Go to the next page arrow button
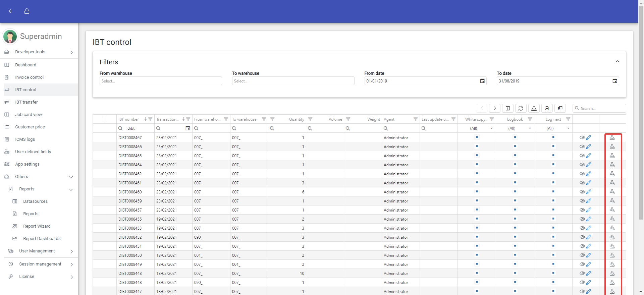The height and width of the screenshot is (295, 644). (494, 108)
